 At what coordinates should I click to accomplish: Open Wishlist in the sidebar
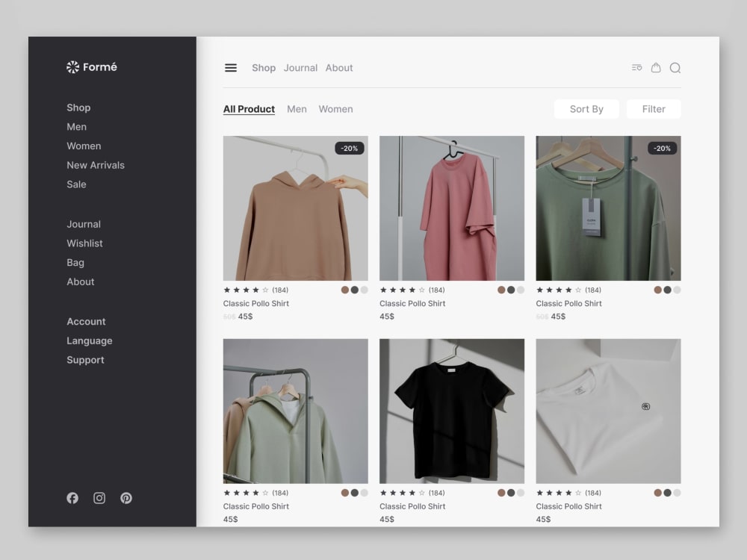tap(84, 243)
